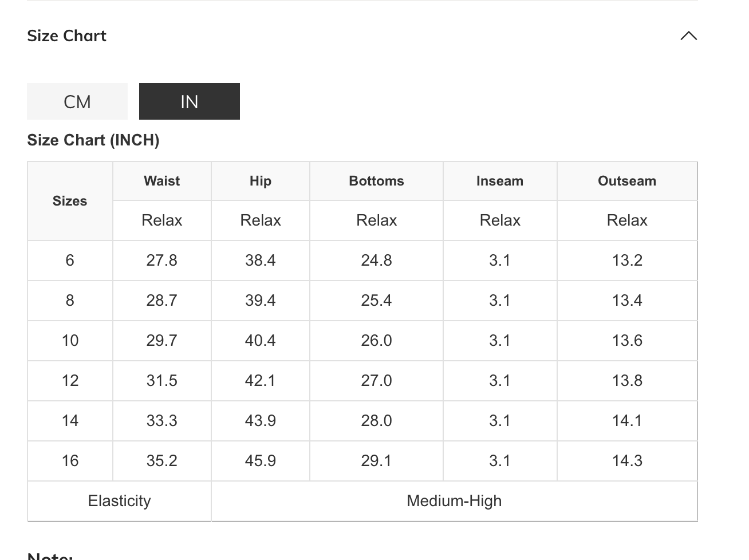Image resolution: width=749 pixels, height=560 pixels.
Task: Click the Size Chart (INCH) table title
Action: click(93, 140)
